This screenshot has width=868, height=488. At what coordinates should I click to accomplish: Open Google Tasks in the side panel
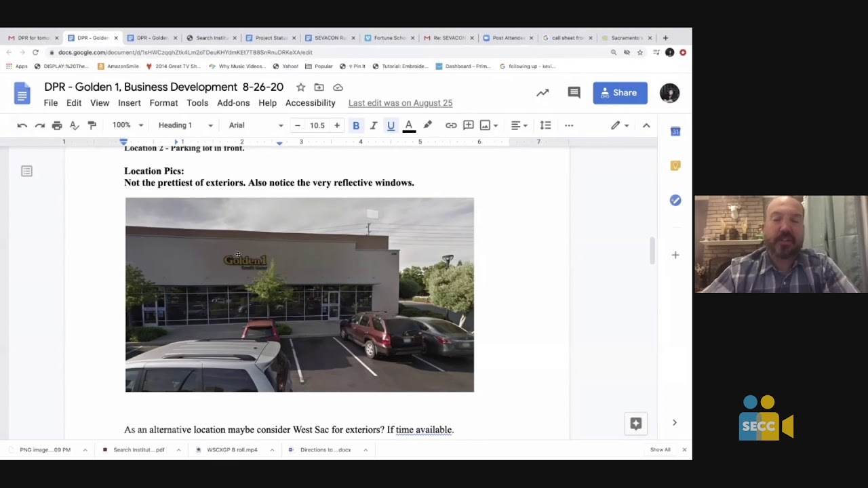click(x=675, y=200)
